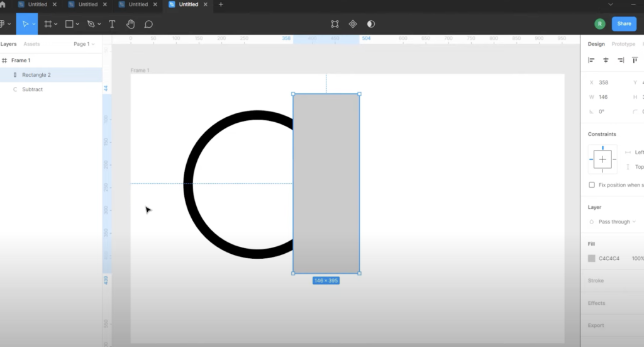Switch to second Untitled tab

pyautogui.click(x=88, y=4)
